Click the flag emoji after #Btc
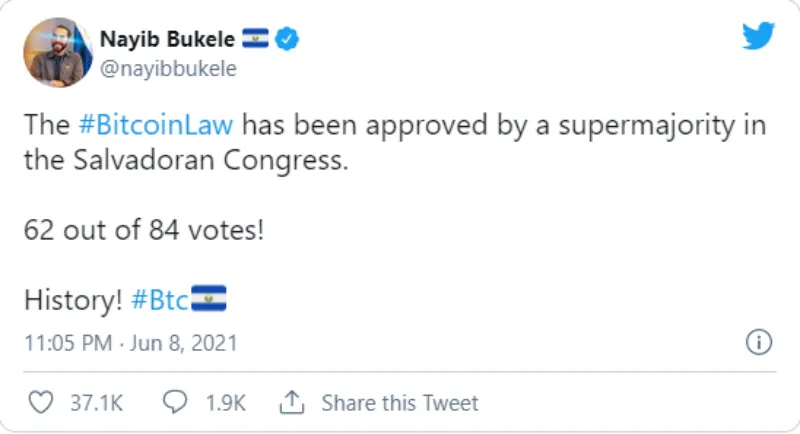This screenshot has width=800, height=434. click(x=209, y=298)
